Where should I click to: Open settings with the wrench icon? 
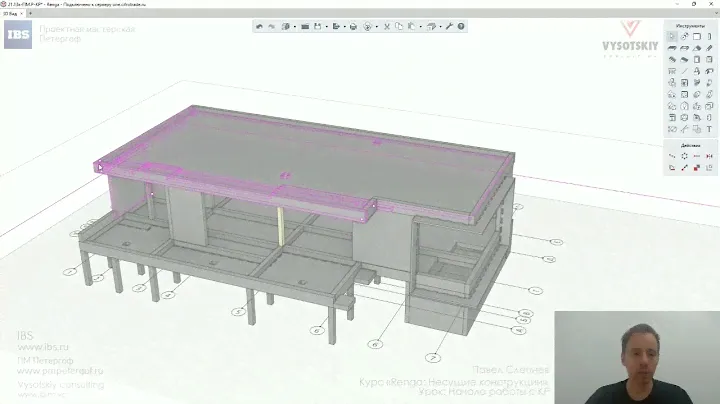[449, 27]
